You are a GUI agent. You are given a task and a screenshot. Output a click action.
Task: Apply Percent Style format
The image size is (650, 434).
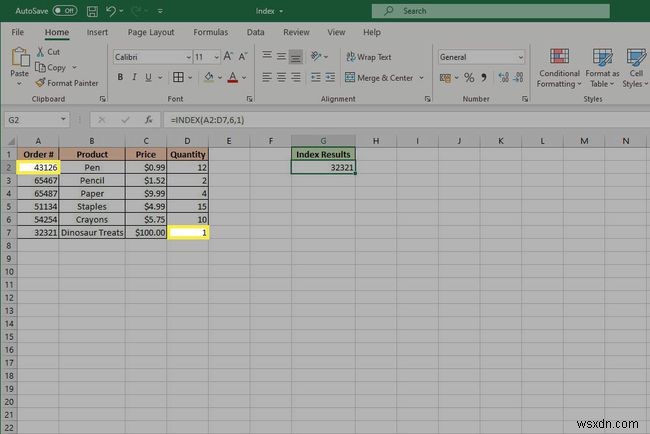click(x=469, y=78)
